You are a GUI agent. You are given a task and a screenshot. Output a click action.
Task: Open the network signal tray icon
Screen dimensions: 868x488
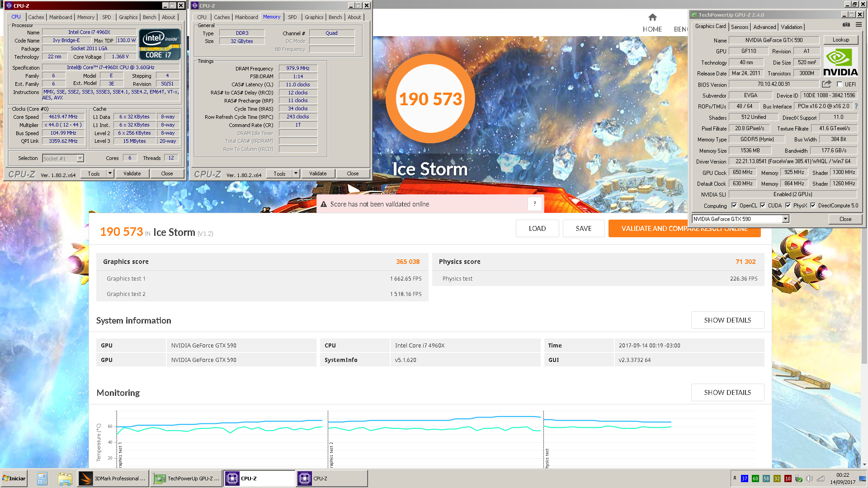pyautogui.click(x=821, y=479)
